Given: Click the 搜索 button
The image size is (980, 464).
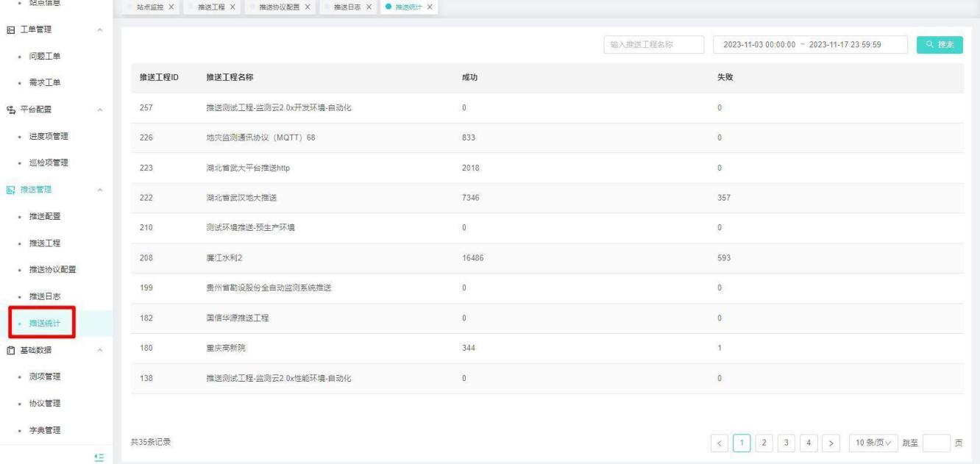Looking at the screenshot, I should point(940,45).
